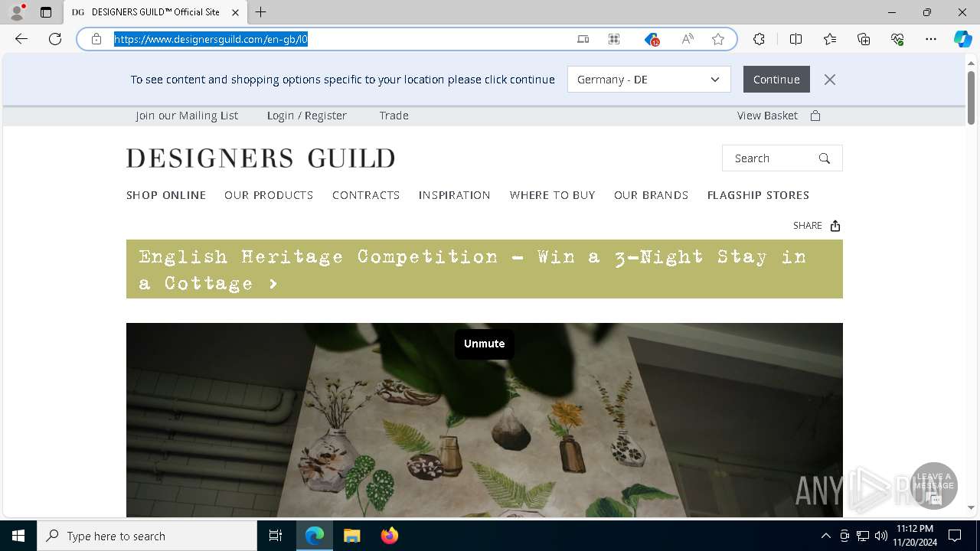Launch Firefox from taskbar

[x=390, y=536]
